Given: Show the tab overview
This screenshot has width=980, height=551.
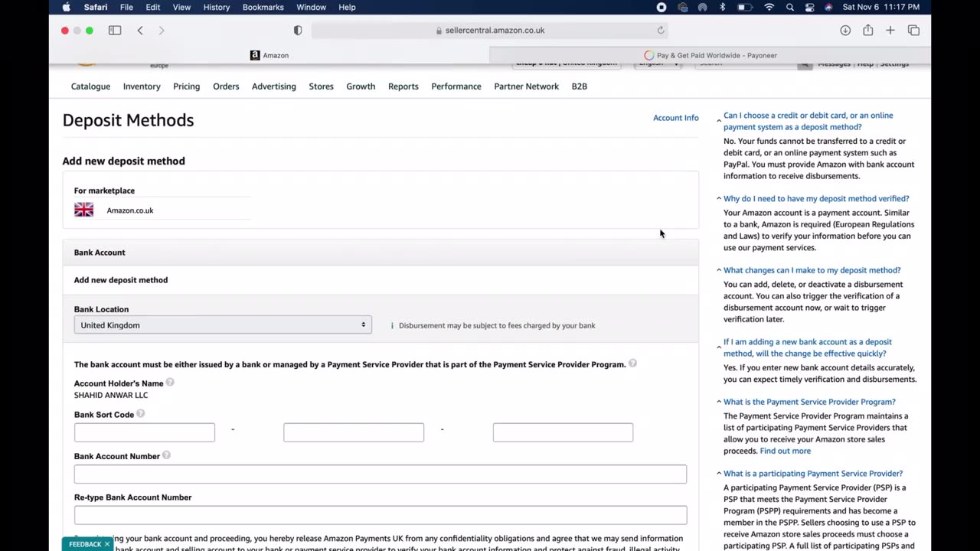Looking at the screenshot, I should (x=913, y=30).
